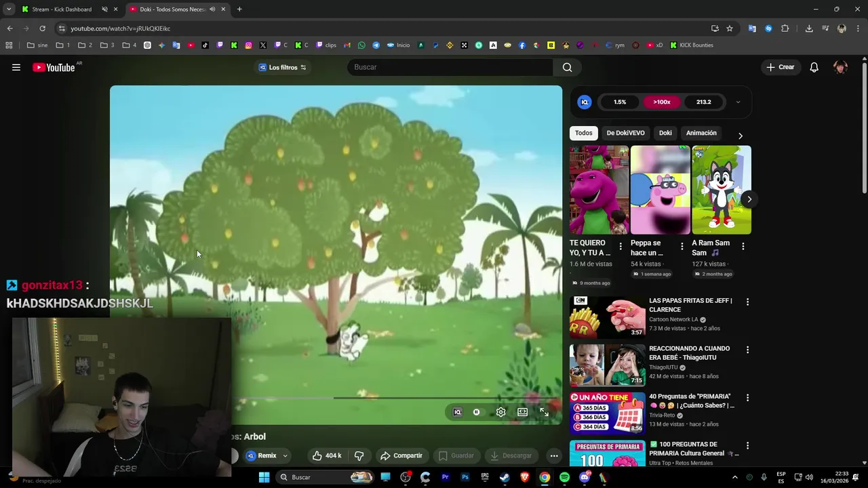This screenshot has width=868, height=488.
Task: Open the Chrome extensions puzzle icon
Action: click(785, 28)
